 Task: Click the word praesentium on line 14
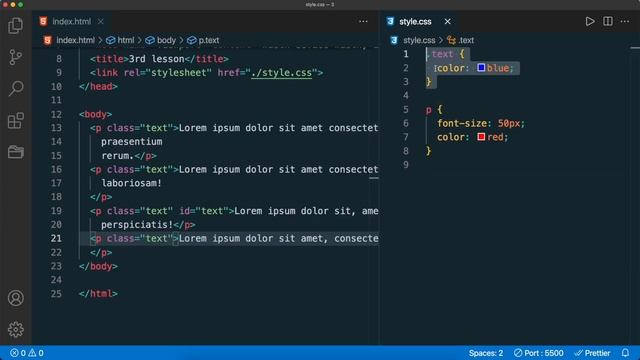tap(131, 141)
